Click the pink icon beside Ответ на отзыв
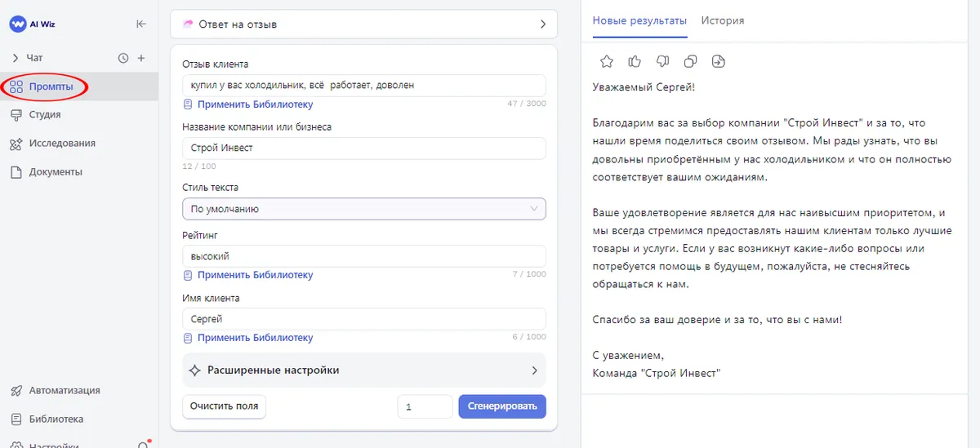Screen dimensions: 980x448 (189, 24)
